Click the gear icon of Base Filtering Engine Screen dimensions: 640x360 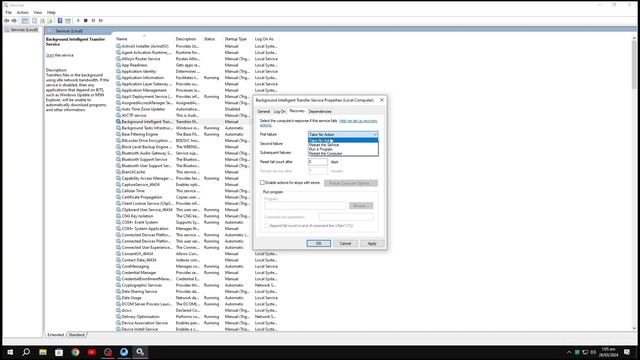pyautogui.click(x=118, y=134)
